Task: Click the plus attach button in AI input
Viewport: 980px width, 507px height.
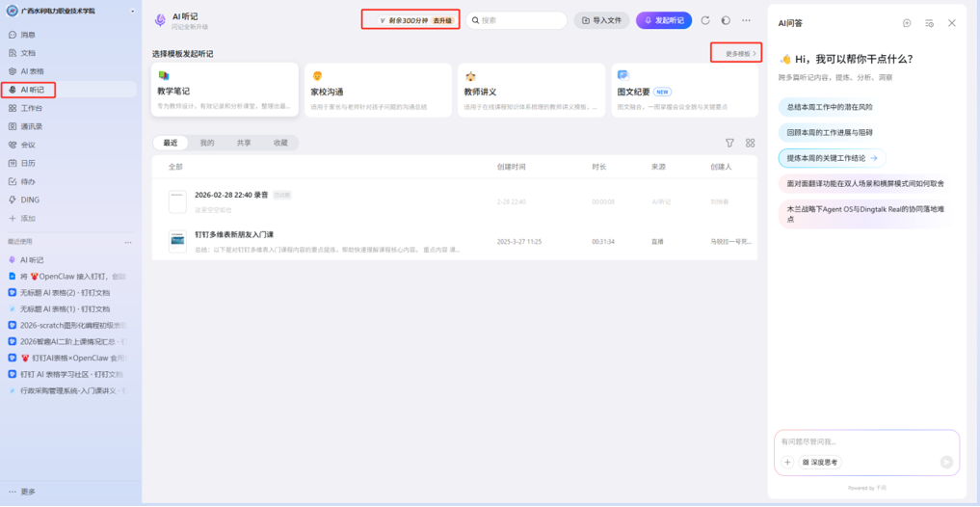Action: (787, 462)
